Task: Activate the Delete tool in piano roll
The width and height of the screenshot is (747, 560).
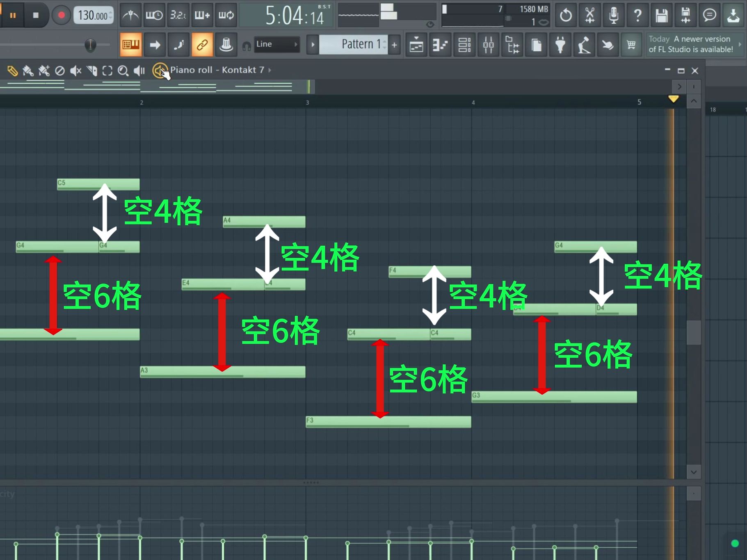Action: pos(60,71)
